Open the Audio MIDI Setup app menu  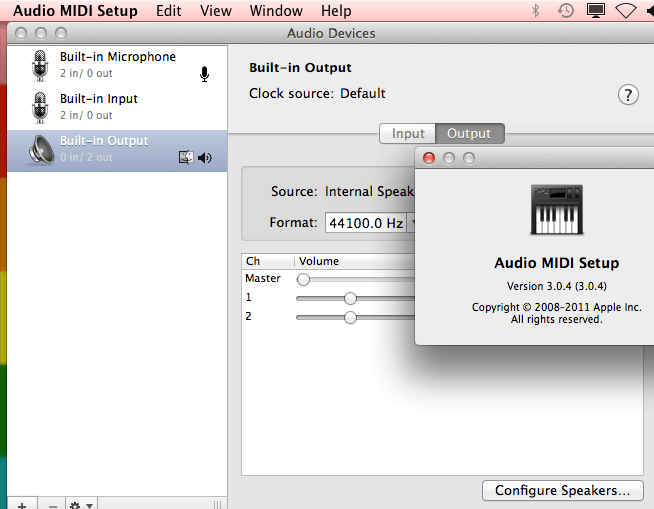pos(75,10)
